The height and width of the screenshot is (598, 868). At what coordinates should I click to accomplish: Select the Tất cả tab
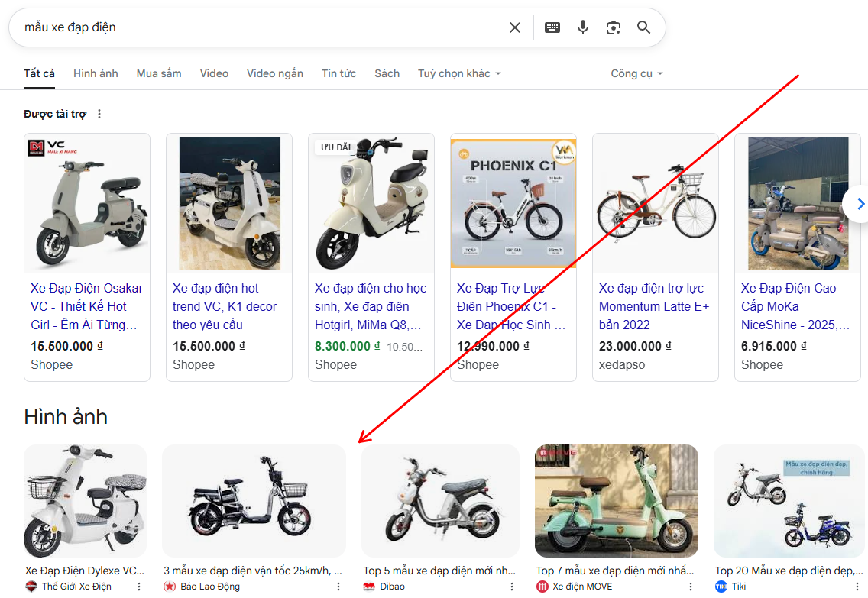(39, 73)
